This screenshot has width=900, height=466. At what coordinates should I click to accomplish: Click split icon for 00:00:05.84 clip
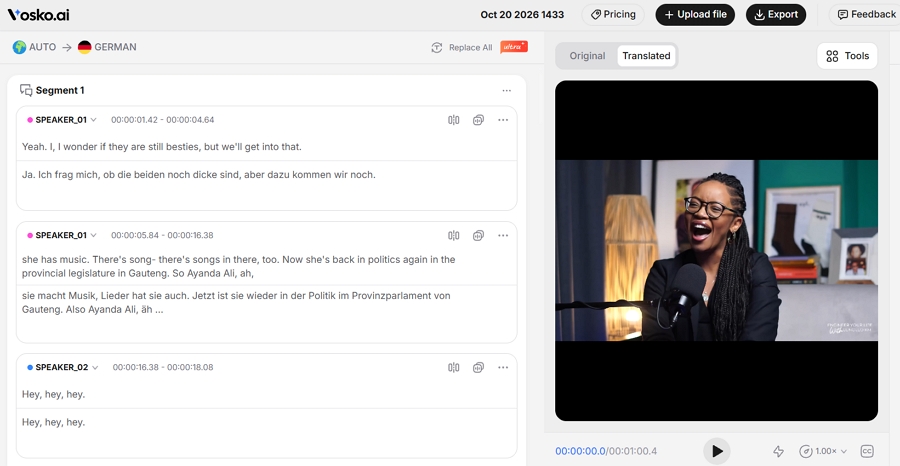click(x=453, y=235)
